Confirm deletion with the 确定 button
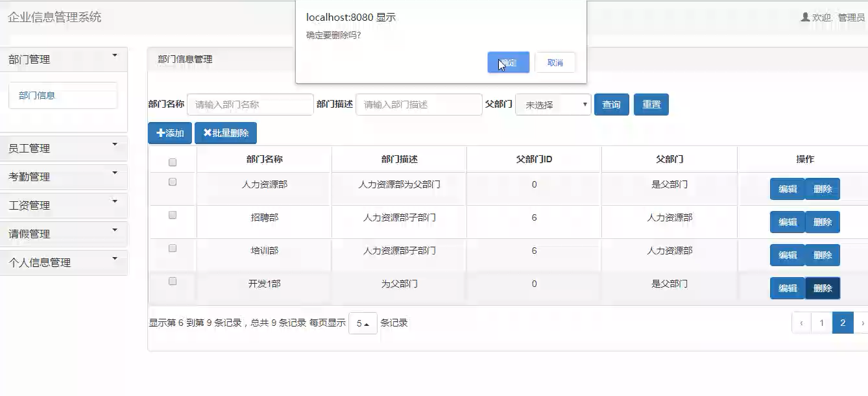 pos(509,62)
